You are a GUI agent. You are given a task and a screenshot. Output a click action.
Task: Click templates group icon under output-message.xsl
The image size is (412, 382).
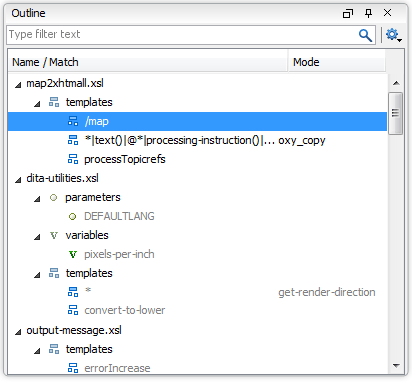[54, 349]
